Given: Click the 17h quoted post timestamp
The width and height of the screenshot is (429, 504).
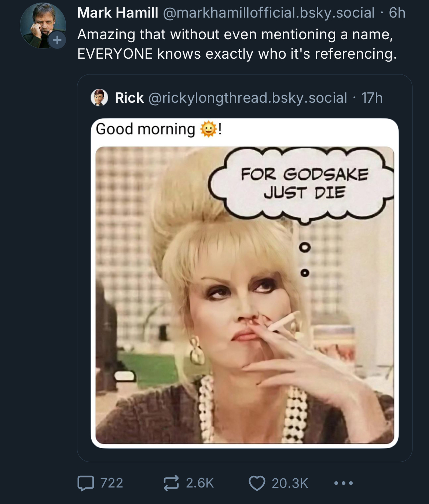Looking at the screenshot, I should tap(372, 98).
